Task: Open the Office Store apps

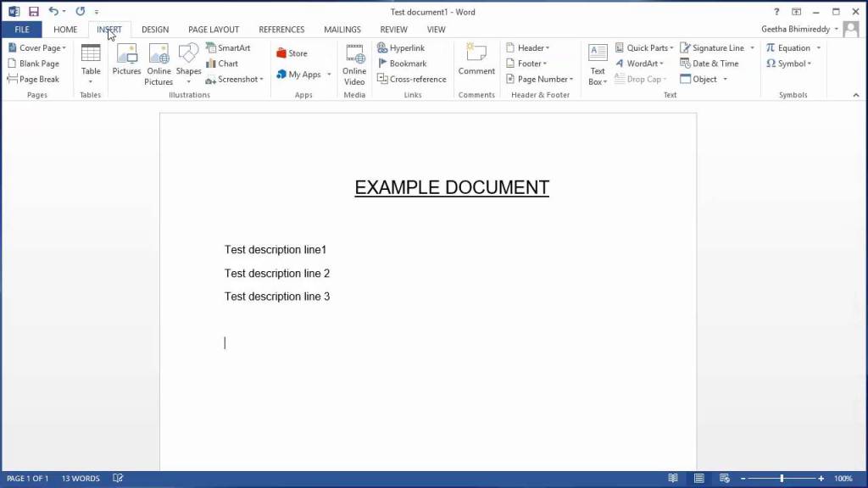Action: (x=292, y=53)
